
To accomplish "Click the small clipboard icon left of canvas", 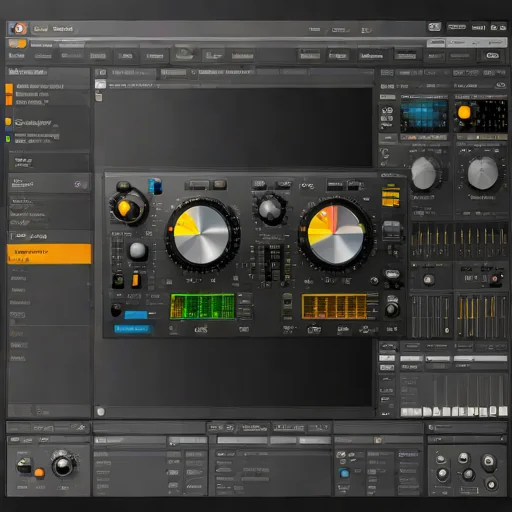I will (x=99, y=97).
